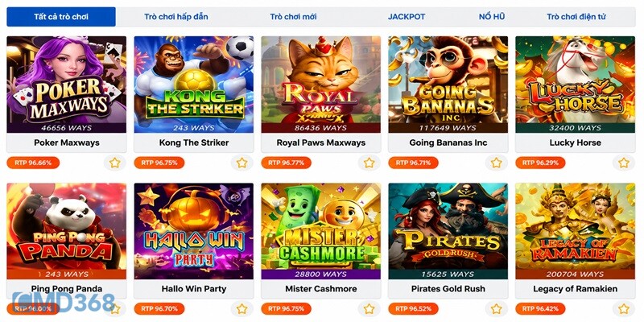Image resolution: width=644 pixels, height=322 pixels.
Task: Star the Going Bananas Inc game
Action: pyautogui.click(x=497, y=163)
